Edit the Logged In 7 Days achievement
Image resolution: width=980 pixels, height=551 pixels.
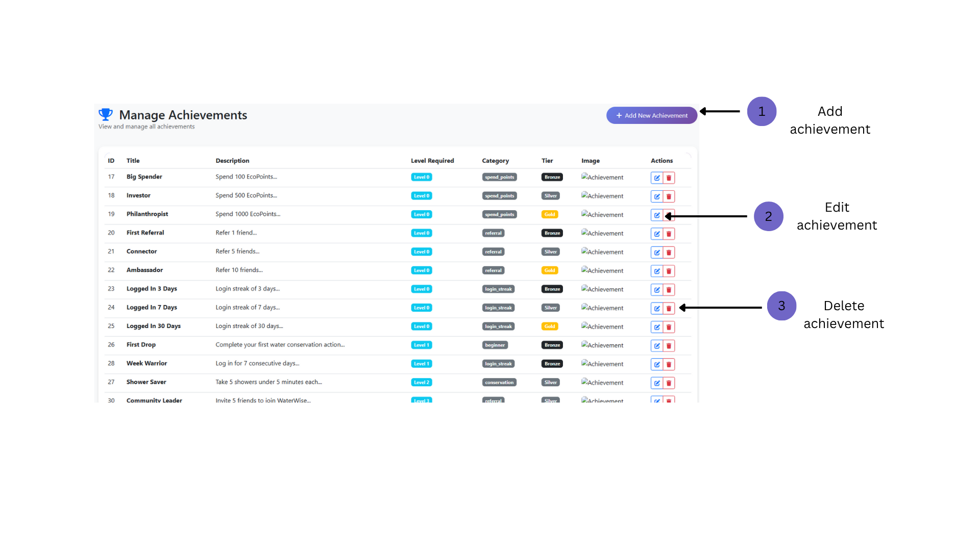tap(657, 308)
